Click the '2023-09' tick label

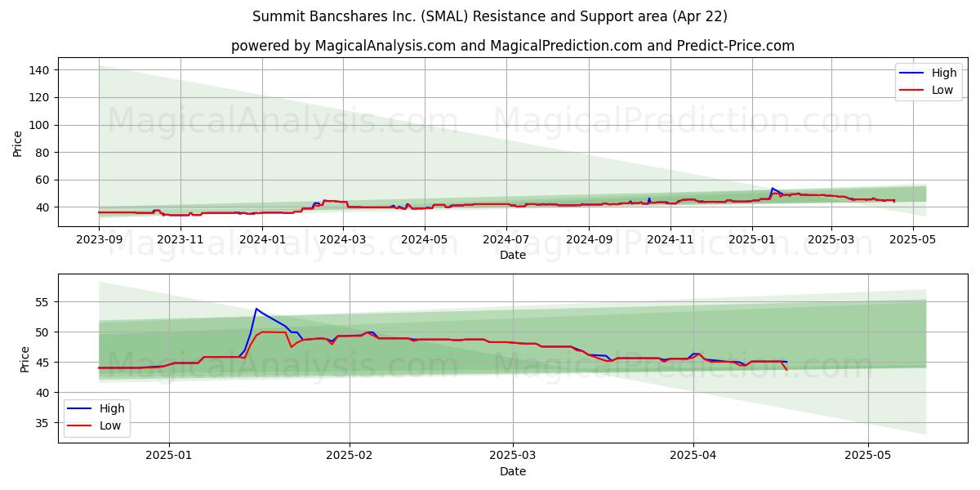(99, 240)
